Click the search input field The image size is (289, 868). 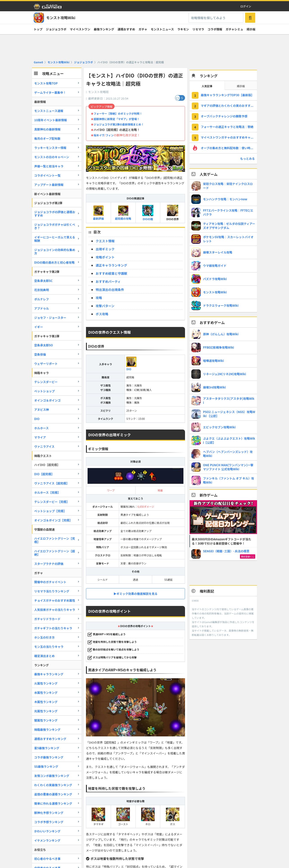tap(216, 18)
